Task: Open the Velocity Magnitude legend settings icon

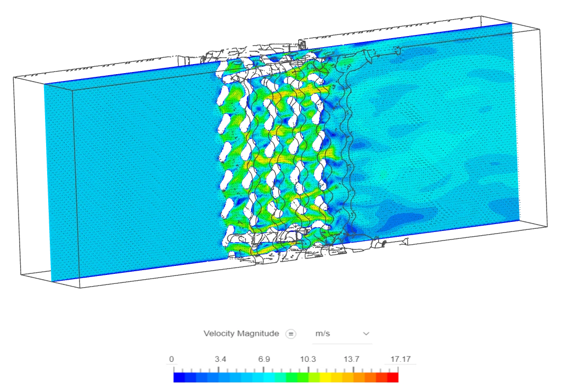Action: click(x=290, y=334)
